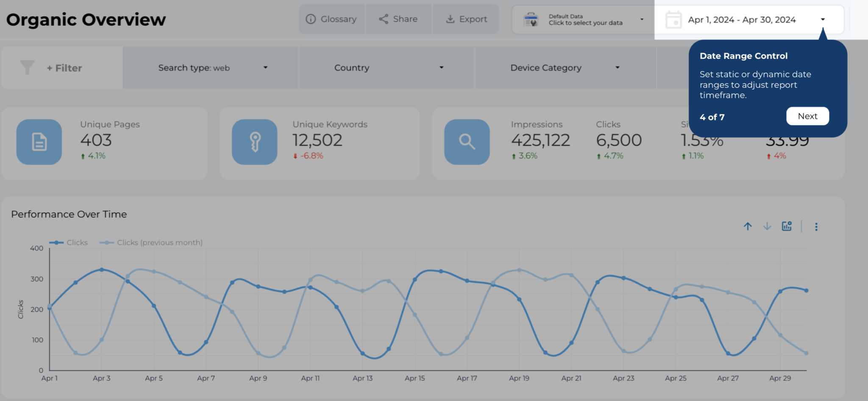This screenshot has width=868, height=401.
Task: Open the Search type dropdown
Action: 266,67
